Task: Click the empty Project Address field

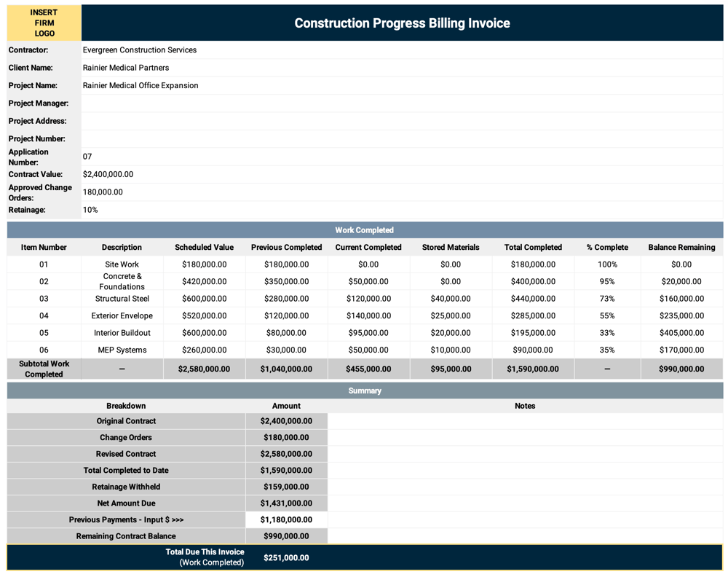Action: pyautogui.click(x=402, y=121)
